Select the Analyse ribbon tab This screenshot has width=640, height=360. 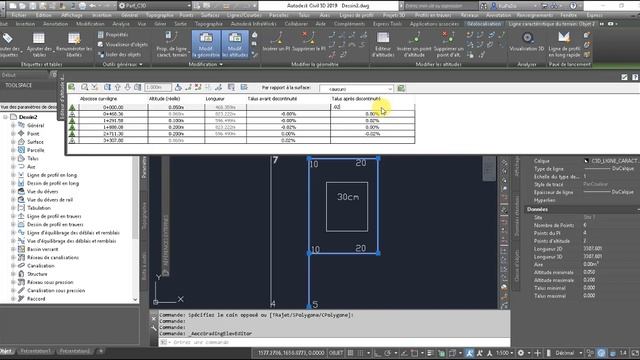pos(121,24)
